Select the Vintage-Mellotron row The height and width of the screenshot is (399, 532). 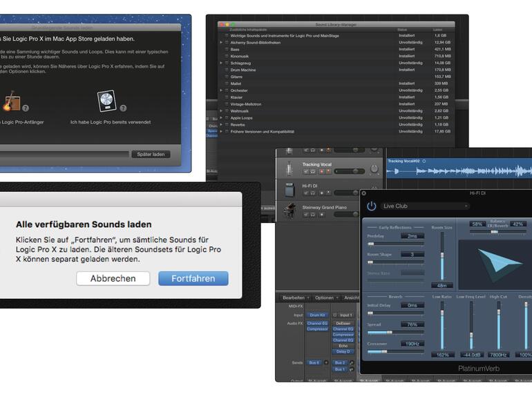point(336,104)
